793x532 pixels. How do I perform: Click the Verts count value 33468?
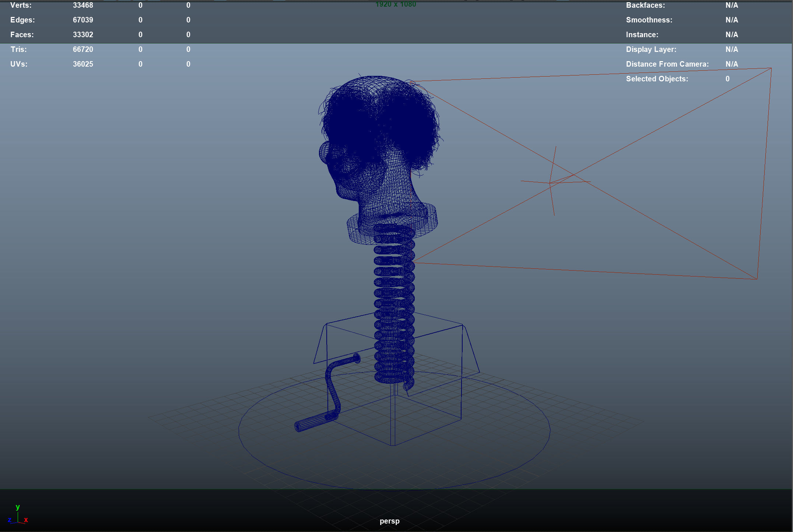pos(83,5)
